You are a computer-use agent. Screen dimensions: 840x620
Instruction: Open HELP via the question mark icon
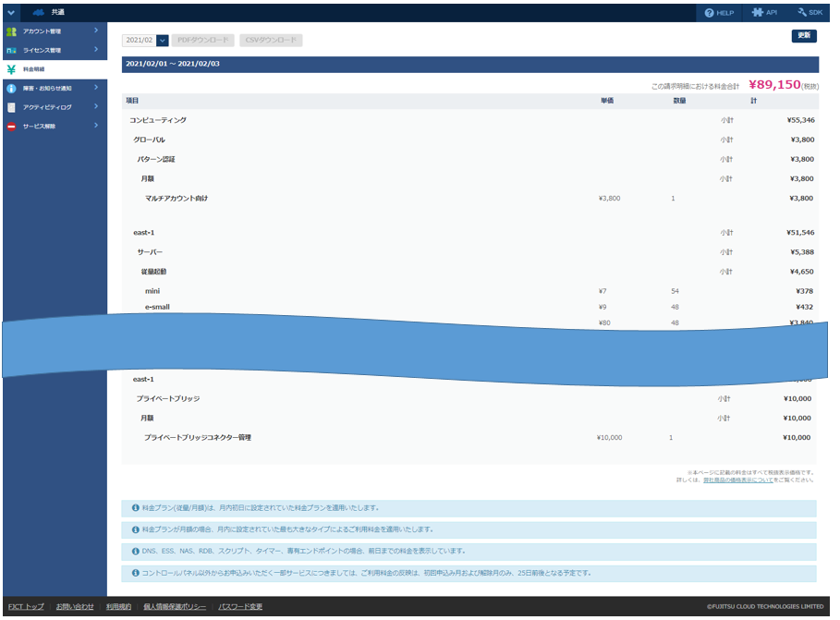pyautogui.click(x=710, y=12)
